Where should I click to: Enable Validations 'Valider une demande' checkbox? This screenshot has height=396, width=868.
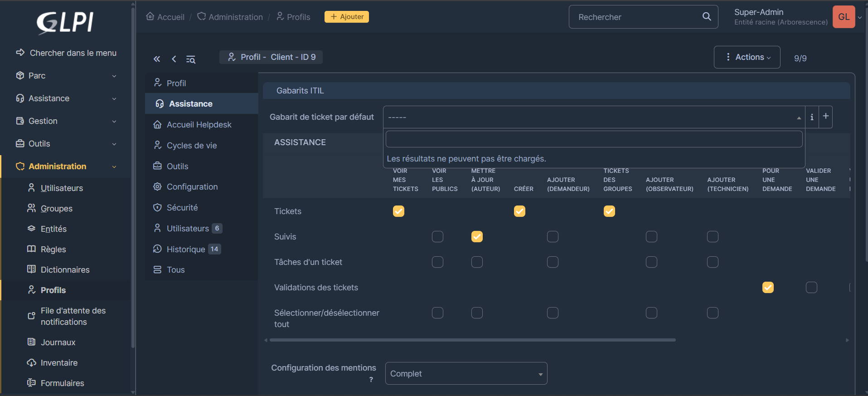(x=811, y=288)
